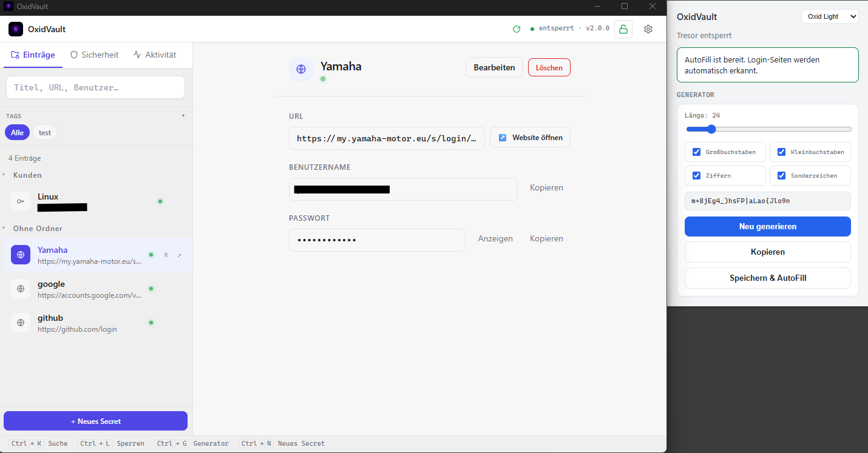This screenshot has width=868, height=453.
Task: Click the red Löschen button
Action: pyautogui.click(x=549, y=67)
